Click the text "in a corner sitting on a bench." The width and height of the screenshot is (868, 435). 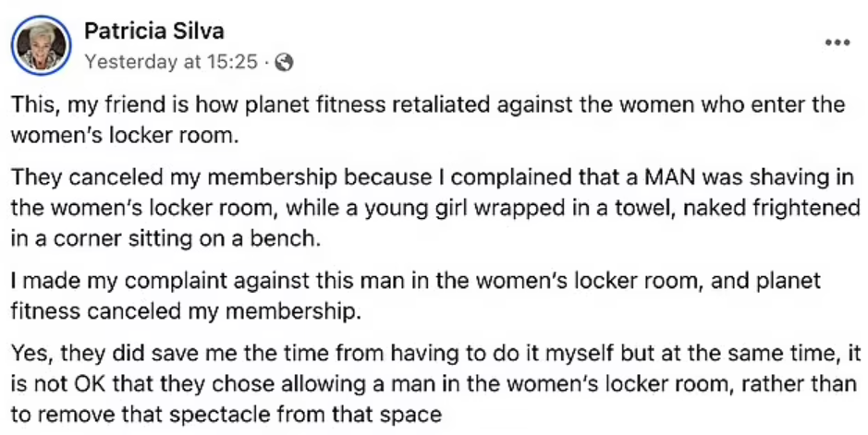click(165, 237)
